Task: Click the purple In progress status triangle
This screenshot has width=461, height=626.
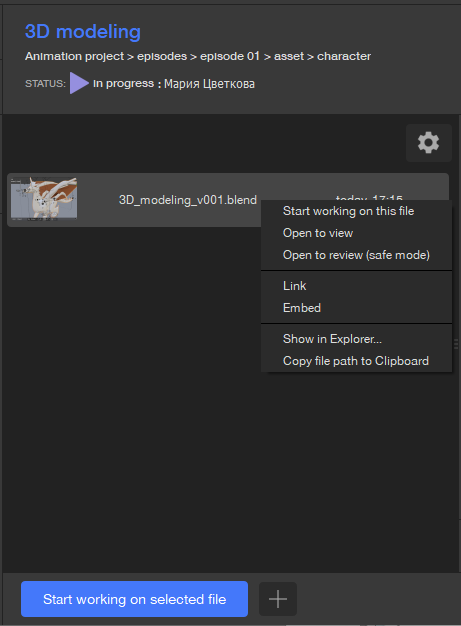Action: [x=79, y=83]
